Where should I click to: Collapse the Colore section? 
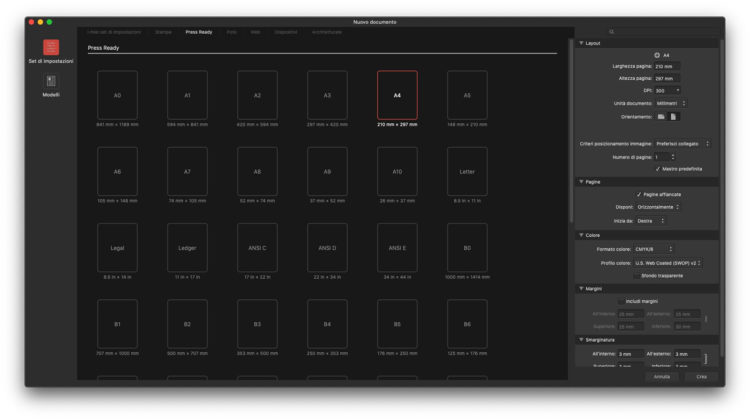click(x=581, y=235)
